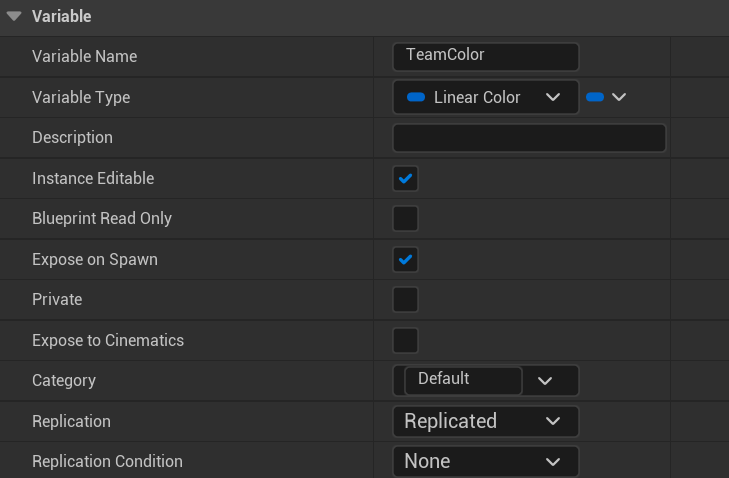
Task: Open the container type chevron
Action: (619, 97)
